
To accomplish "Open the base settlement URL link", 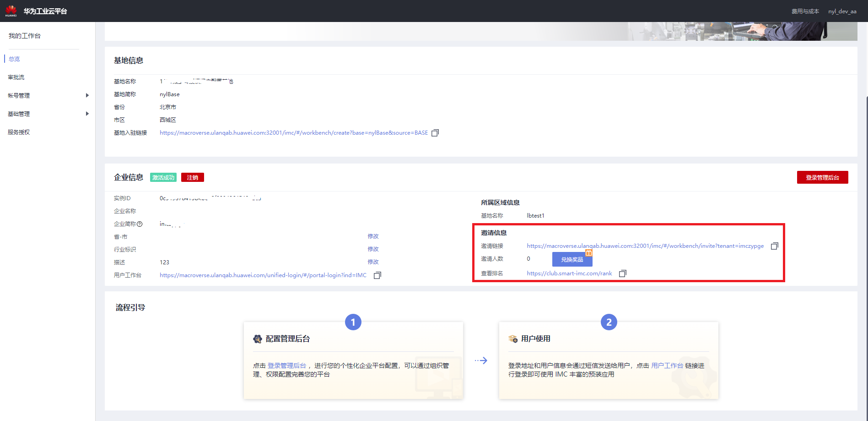I will pyautogui.click(x=294, y=133).
